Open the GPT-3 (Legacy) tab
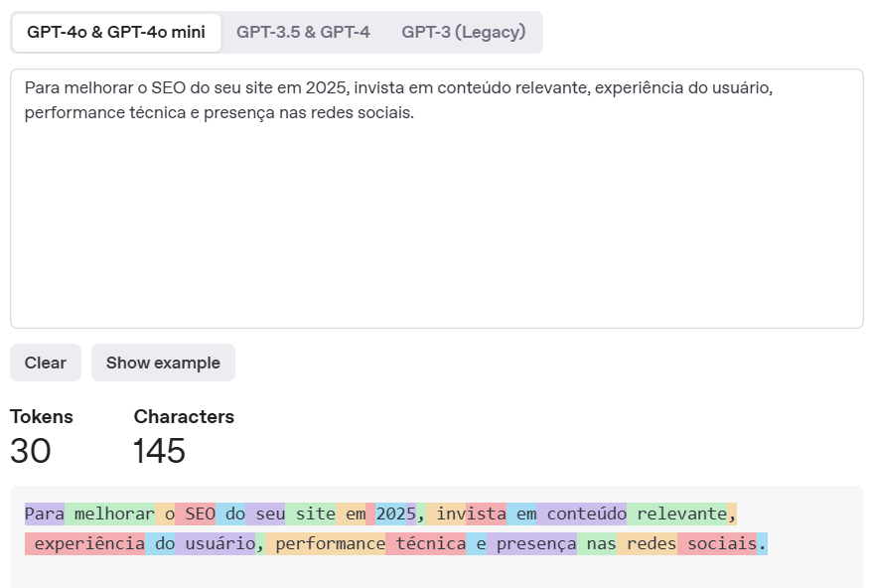 [x=463, y=32]
